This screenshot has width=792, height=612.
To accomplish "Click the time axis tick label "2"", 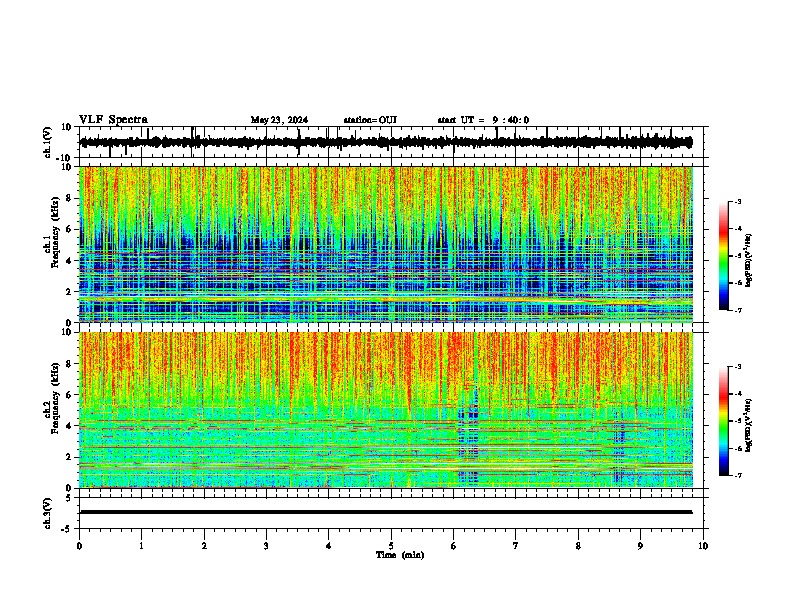I will click(x=204, y=546).
